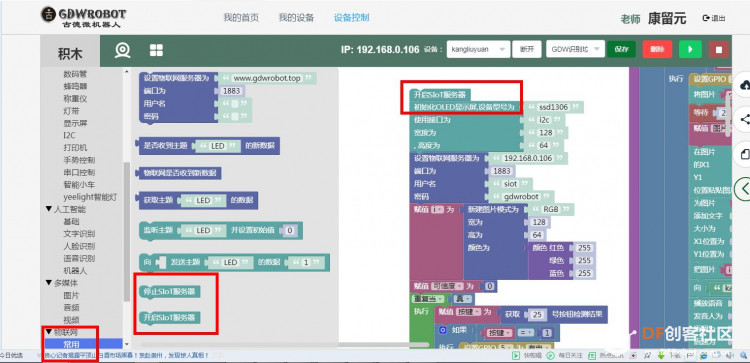Open the 真 boolean value dropdown

463,298
